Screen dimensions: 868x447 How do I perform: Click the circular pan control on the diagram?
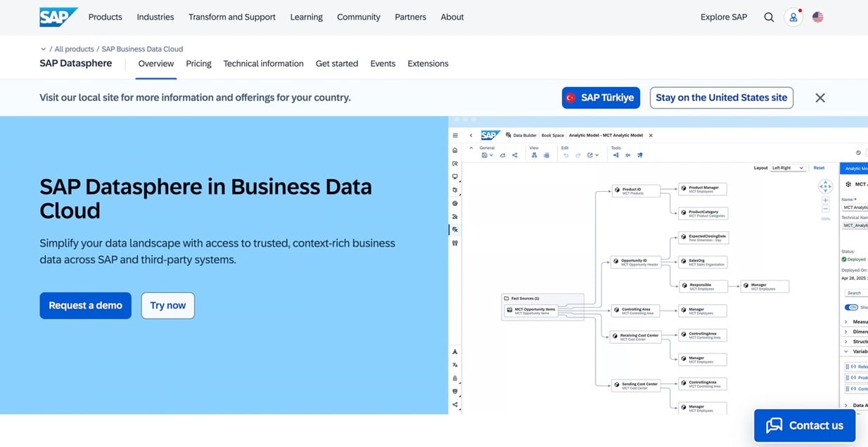coord(826,186)
